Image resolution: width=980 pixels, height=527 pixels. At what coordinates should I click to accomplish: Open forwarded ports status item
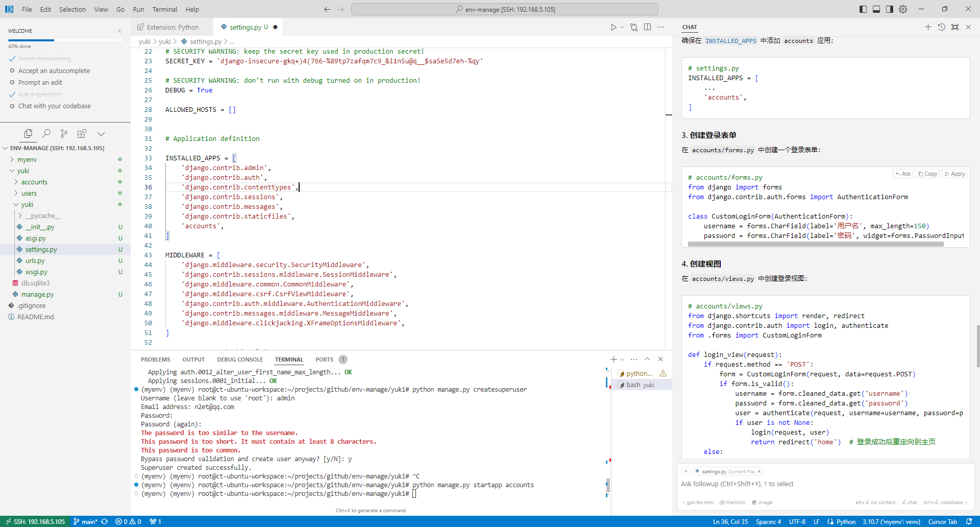[156, 521]
